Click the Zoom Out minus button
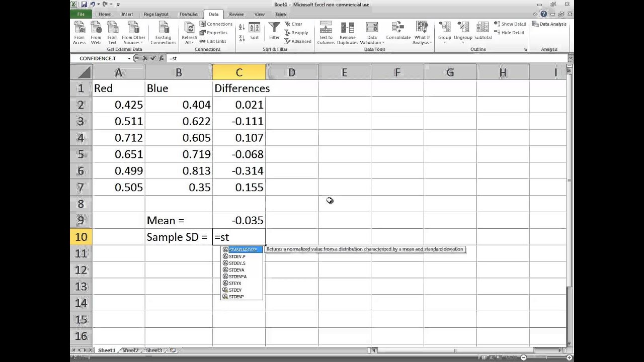This screenshot has width=644, height=362. point(523,357)
